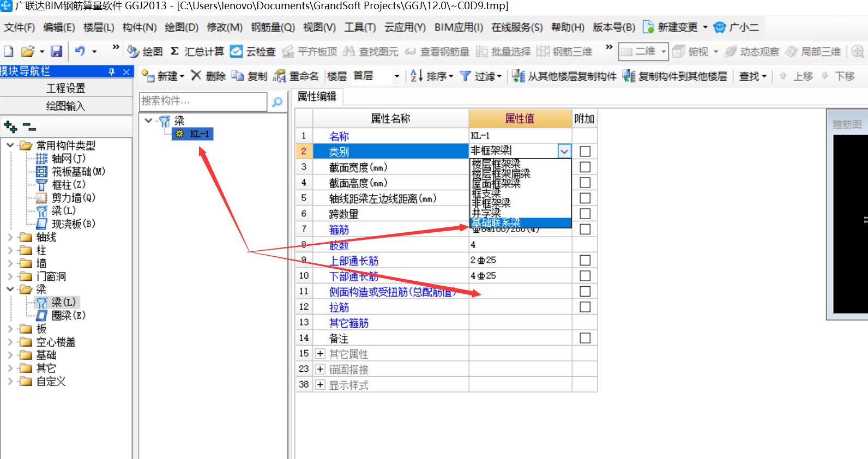The height and width of the screenshot is (459, 868).
Task: Open 绘图 drawing mode
Action: click(x=145, y=51)
